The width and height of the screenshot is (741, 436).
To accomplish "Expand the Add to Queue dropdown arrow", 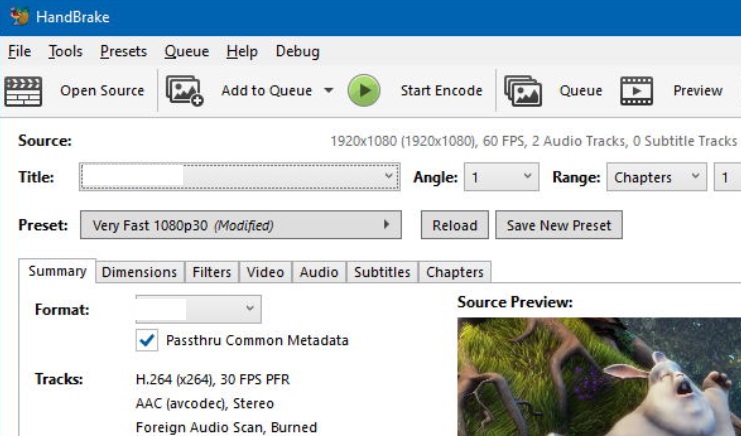I will point(329,91).
